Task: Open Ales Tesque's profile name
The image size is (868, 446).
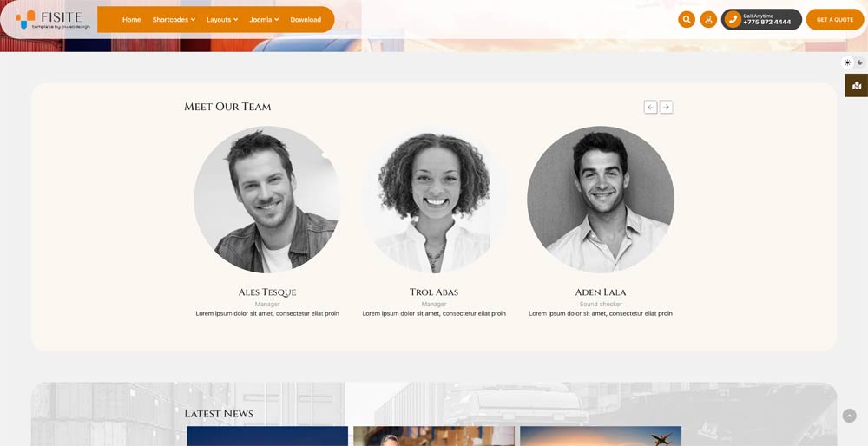Action: pos(267,292)
